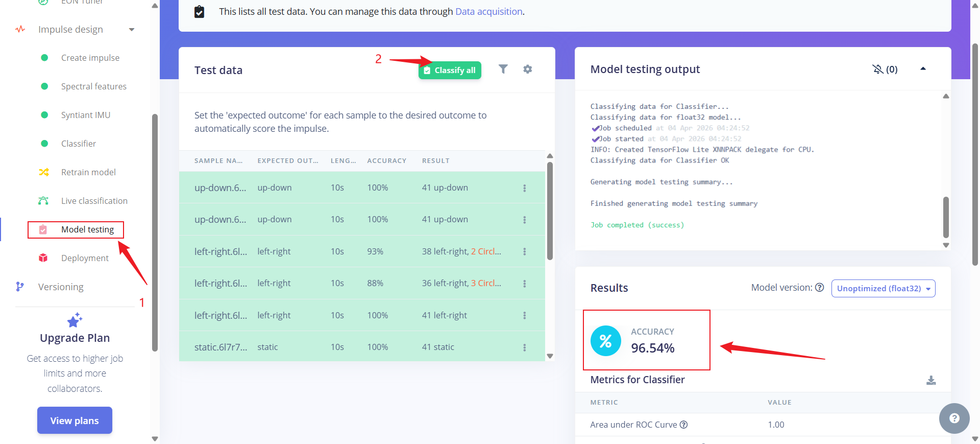Open the Classifier page
Viewport: 980px width, 444px height.
pyautogui.click(x=79, y=144)
